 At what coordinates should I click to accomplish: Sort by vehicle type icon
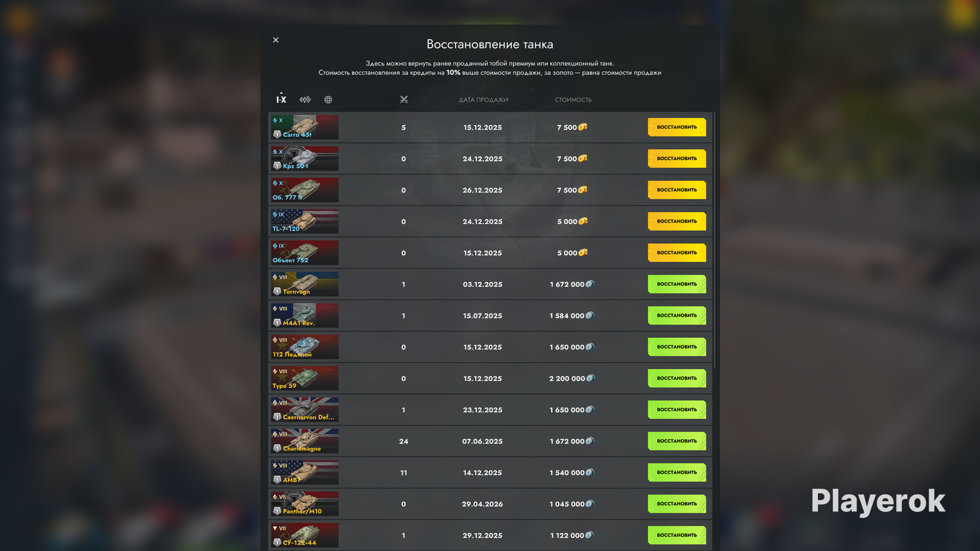305,100
